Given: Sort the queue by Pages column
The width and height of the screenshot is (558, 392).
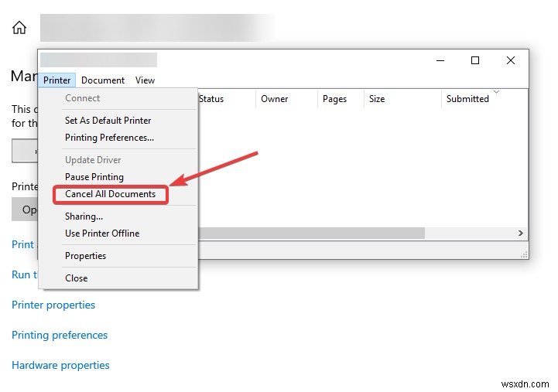Looking at the screenshot, I should coord(341,99).
